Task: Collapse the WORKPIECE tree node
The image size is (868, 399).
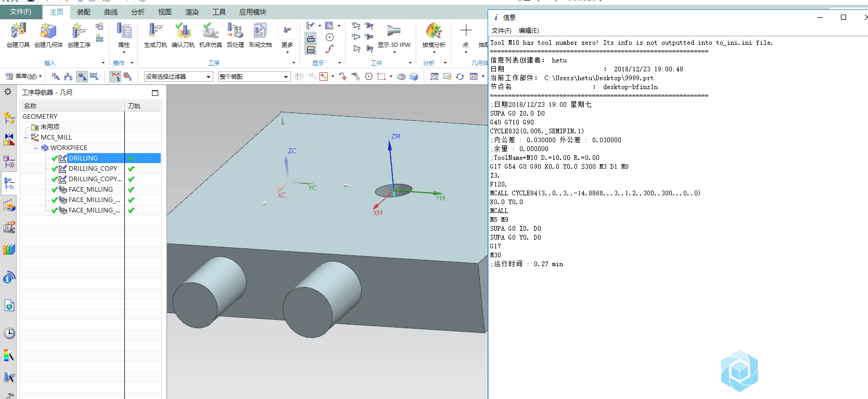Action: point(36,148)
